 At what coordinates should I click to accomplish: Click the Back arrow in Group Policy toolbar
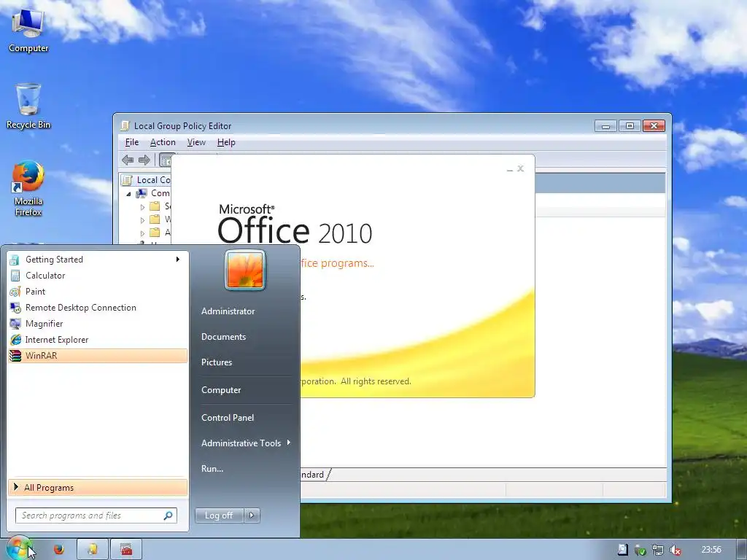[128, 160]
